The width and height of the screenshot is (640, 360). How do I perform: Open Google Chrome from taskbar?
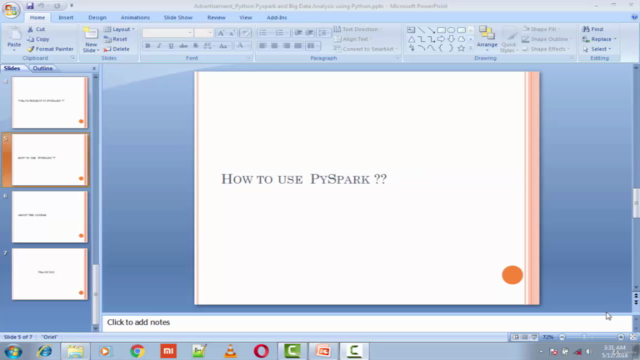click(137, 351)
